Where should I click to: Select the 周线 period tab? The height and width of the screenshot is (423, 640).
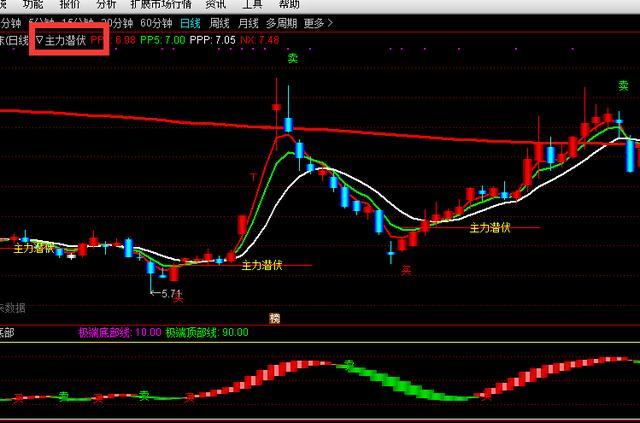(220, 23)
